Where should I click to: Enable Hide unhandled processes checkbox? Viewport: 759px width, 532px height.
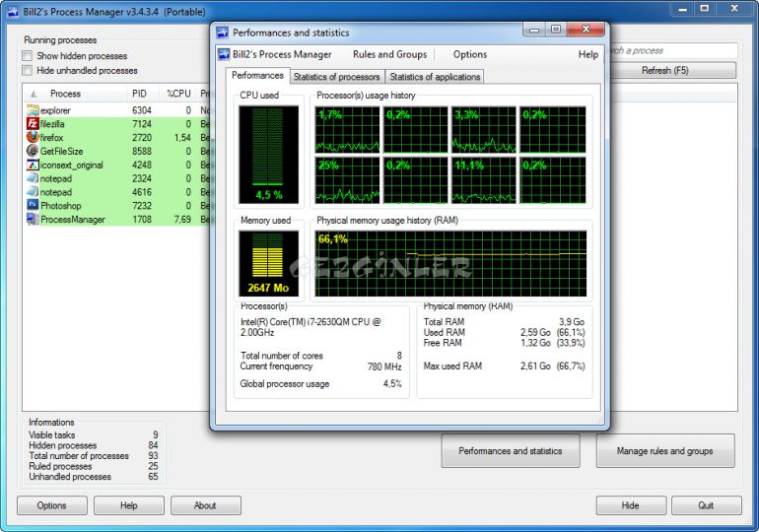(x=28, y=70)
